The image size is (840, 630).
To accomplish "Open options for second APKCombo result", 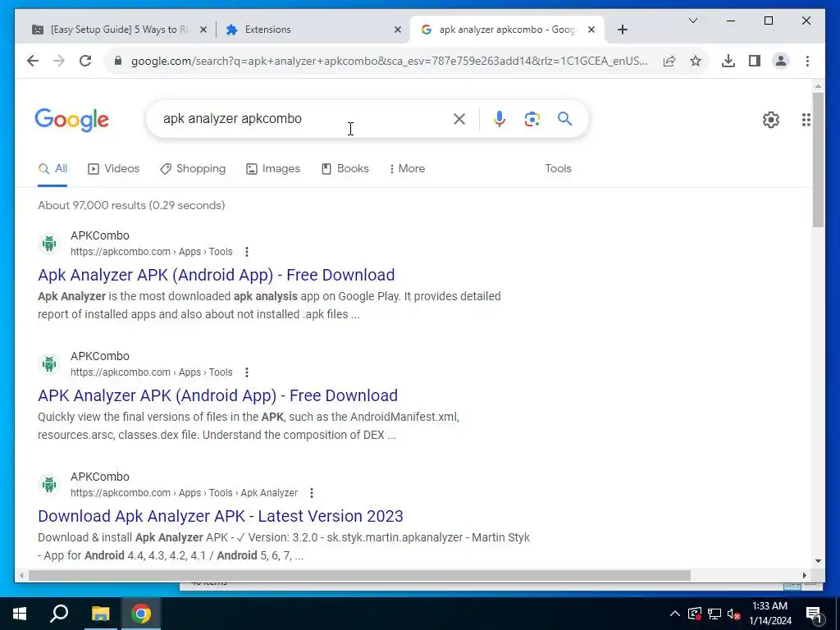I will tap(246, 372).
